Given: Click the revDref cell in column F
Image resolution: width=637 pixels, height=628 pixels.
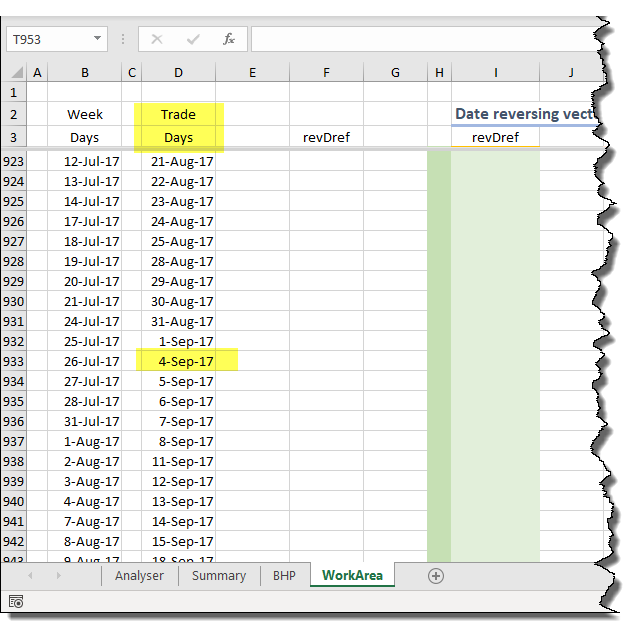Looking at the screenshot, I should click(326, 137).
